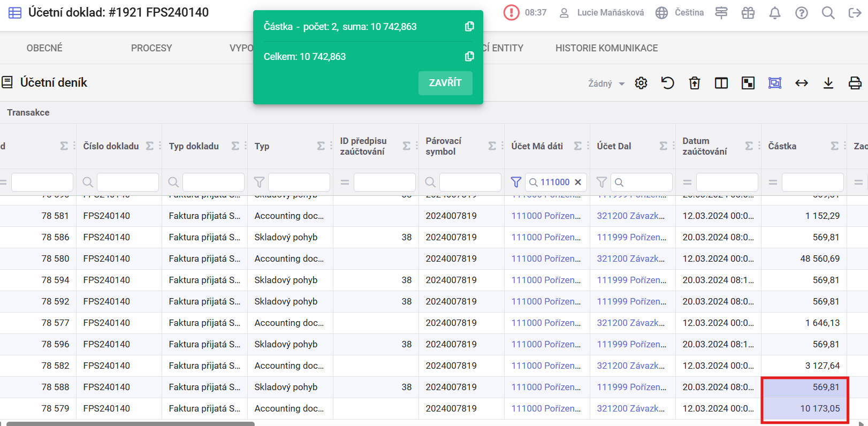Show sum for Typ dokladu column

[x=235, y=146]
